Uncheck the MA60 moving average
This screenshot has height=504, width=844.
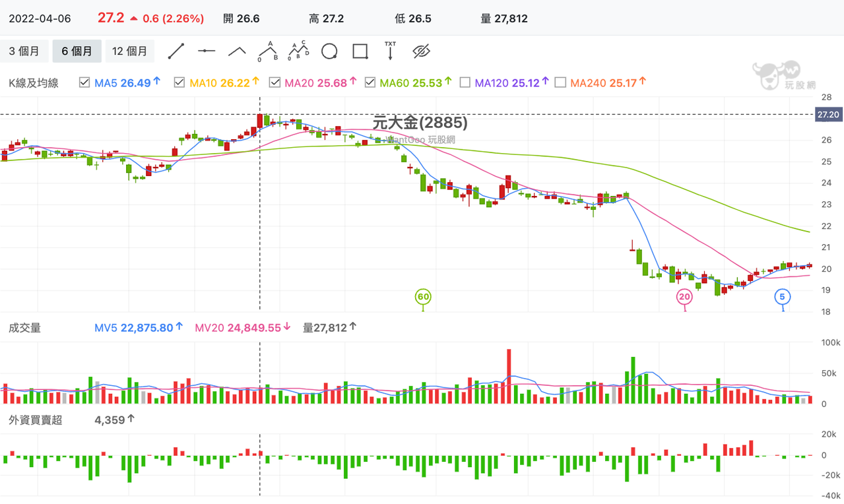370,82
